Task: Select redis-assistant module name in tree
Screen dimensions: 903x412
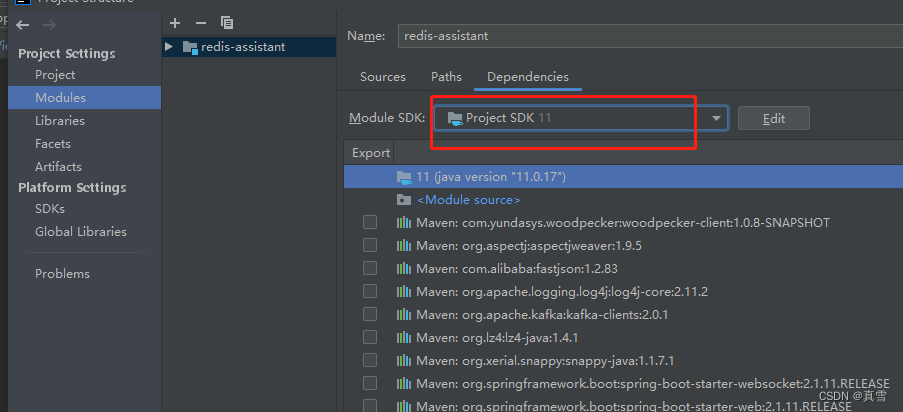Action: point(243,47)
